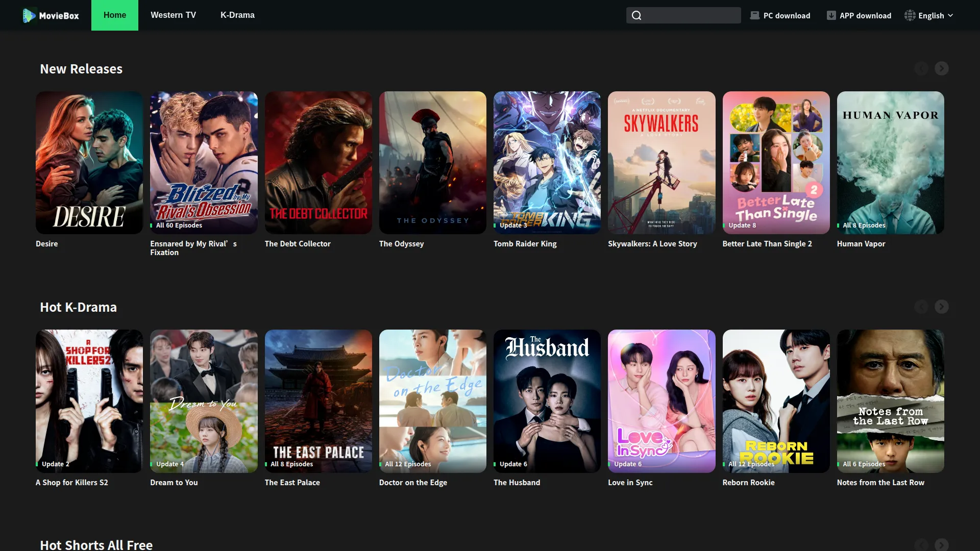The height and width of the screenshot is (551, 980).
Task: Open the Skywalkers documentary poster
Action: 661,163
